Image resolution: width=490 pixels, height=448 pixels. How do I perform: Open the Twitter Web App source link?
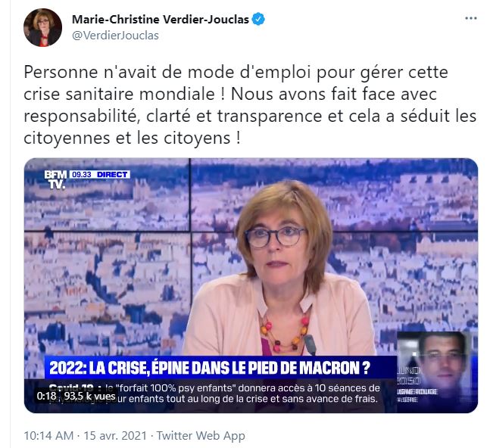(201, 436)
